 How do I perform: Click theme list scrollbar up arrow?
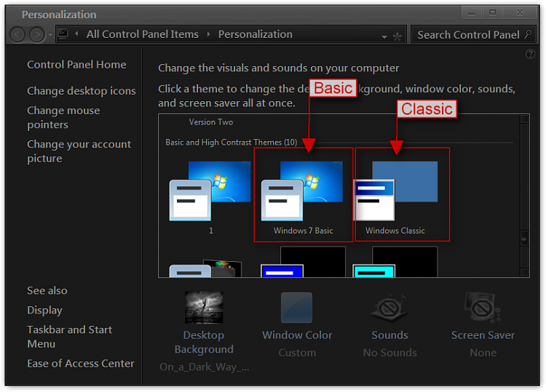coord(524,119)
